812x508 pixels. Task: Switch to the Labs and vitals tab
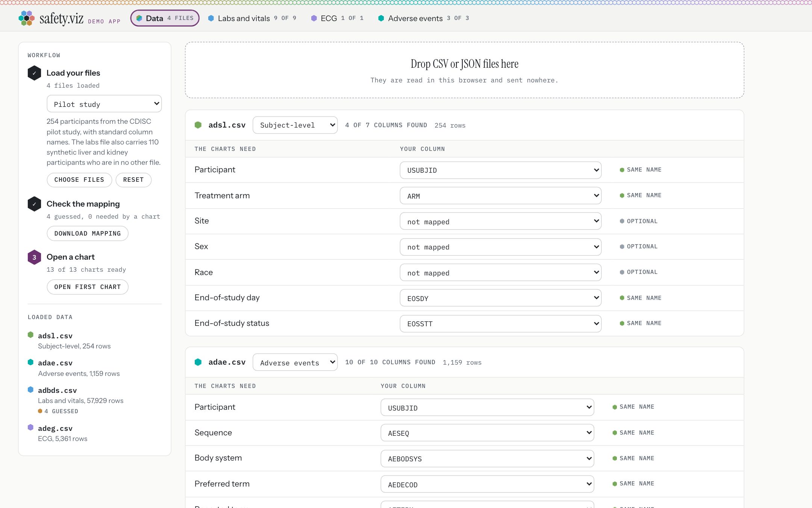click(252, 18)
